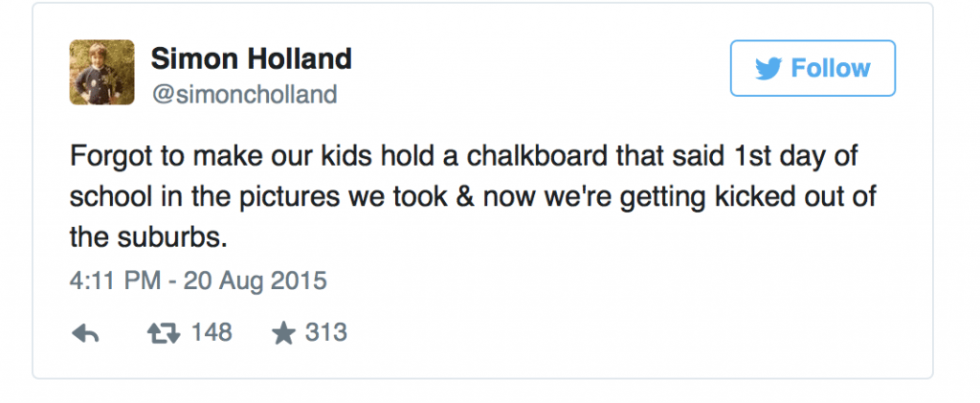The image size is (980, 403).
Task: Open Simon Holland's profile picture
Action: [101, 72]
